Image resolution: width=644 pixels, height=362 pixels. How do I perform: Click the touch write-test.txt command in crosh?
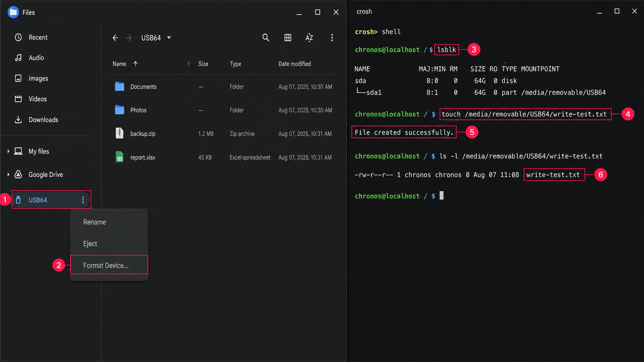point(524,114)
